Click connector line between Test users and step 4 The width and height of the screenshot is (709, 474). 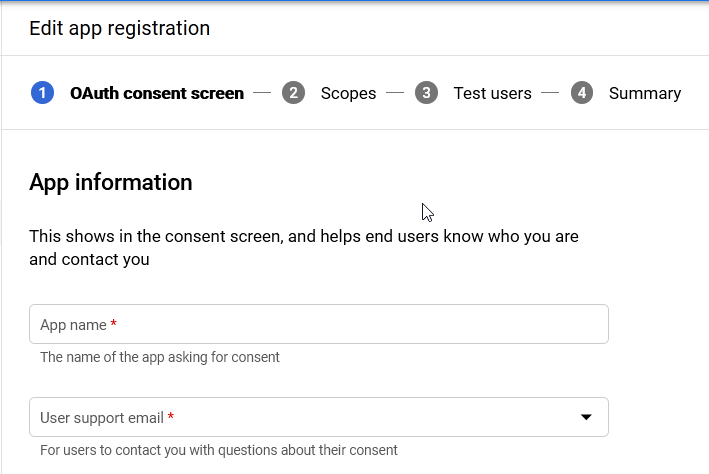[x=550, y=93]
